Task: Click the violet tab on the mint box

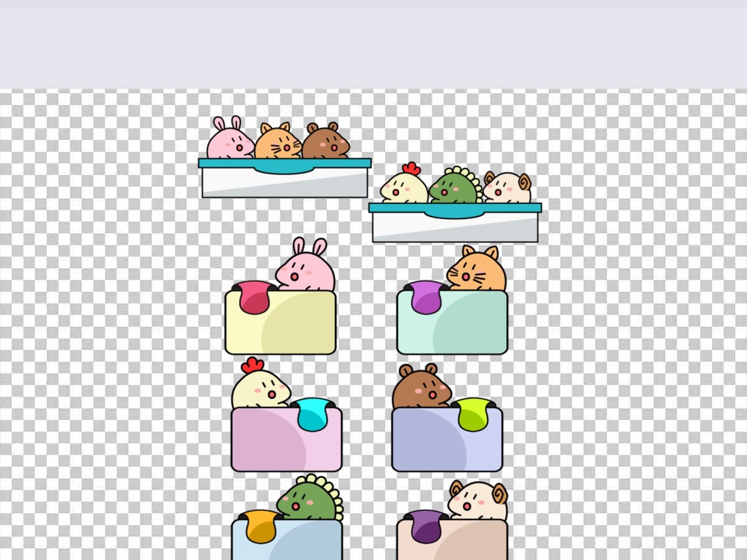Action: (x=426, y=297)
